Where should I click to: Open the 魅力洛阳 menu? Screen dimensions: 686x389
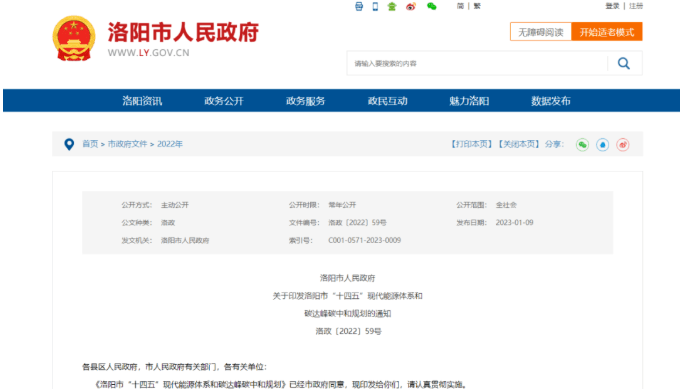pos(469,101)
